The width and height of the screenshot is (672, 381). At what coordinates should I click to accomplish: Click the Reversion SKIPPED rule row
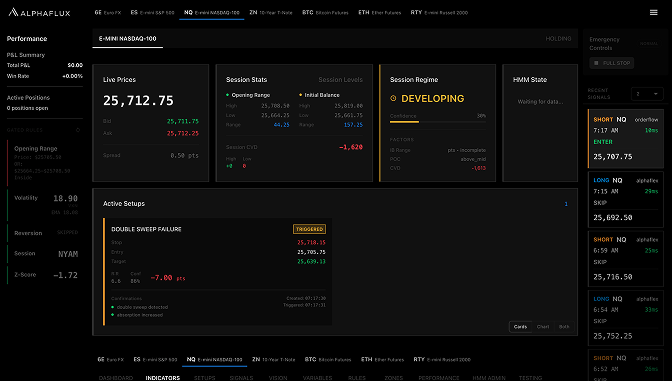coord(45,233)
